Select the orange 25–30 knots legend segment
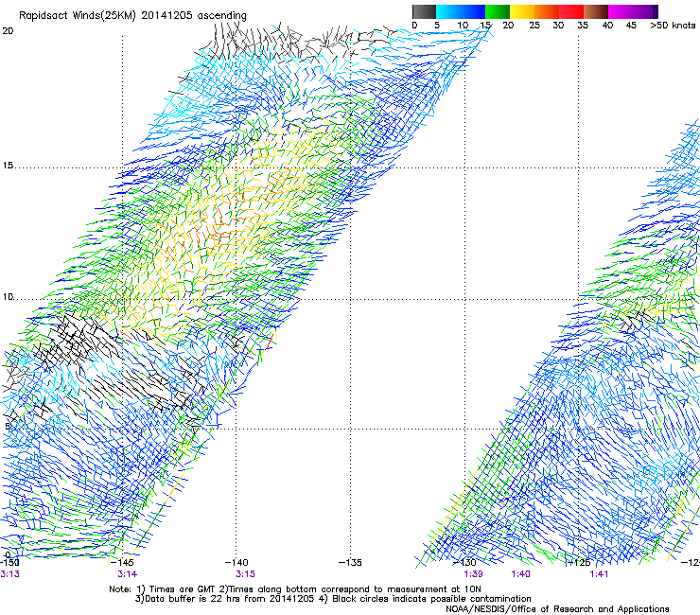The height and width of the screenshot is (615, 700). tap(547, 11)
